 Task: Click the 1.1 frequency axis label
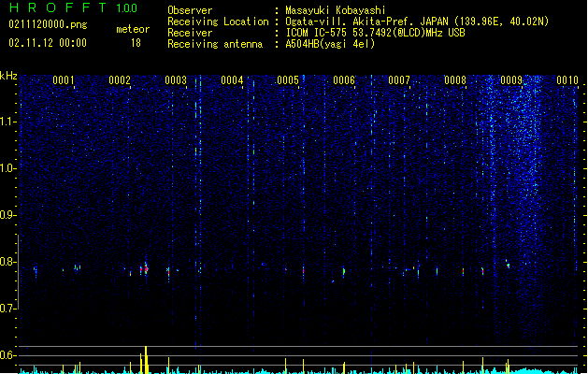[7, 122]
